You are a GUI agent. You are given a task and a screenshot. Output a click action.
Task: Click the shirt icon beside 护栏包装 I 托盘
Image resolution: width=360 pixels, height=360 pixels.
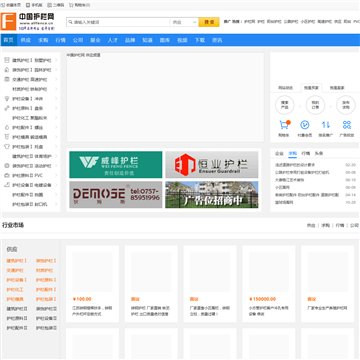[7, 147]
